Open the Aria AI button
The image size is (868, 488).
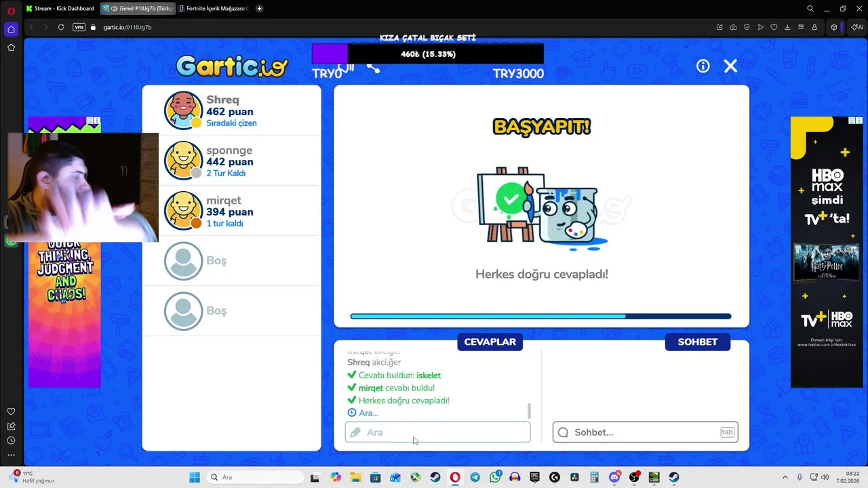pyautogui.click(x=856, y=27)
